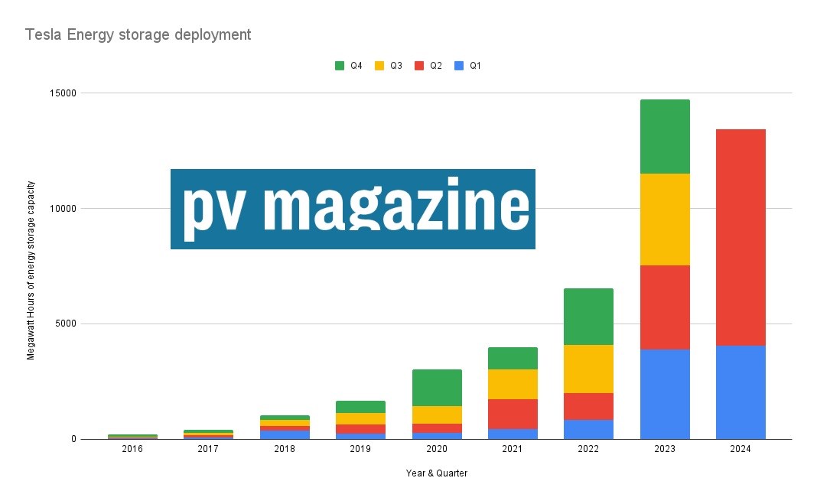817x504 pixels.
Task: Select the "Q4" legend text label
Action: point(356,66)
